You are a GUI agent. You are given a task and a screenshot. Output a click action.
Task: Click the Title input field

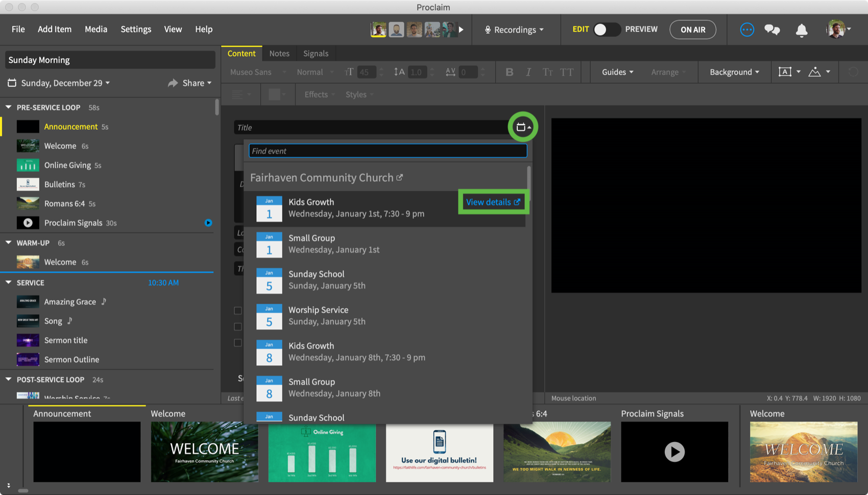(371, 127)
